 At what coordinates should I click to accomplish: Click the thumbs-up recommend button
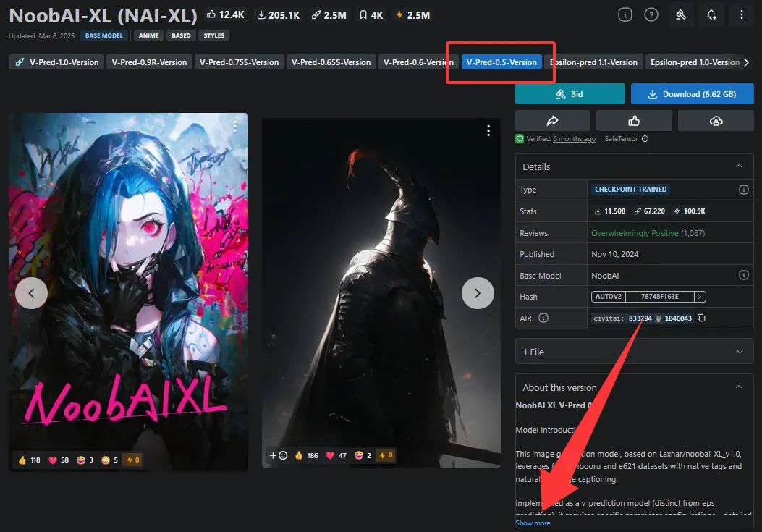(634, 121)
